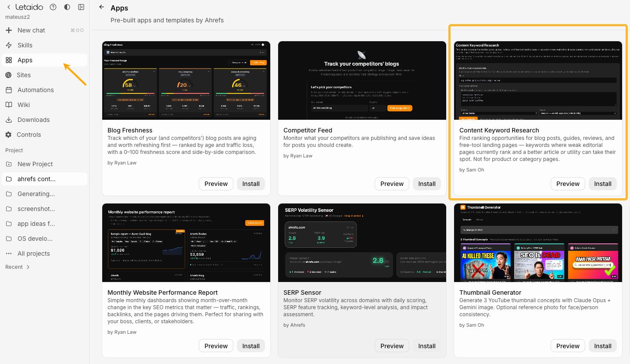
Task: Install the SERP Sensor app
Action: (427, 346)
